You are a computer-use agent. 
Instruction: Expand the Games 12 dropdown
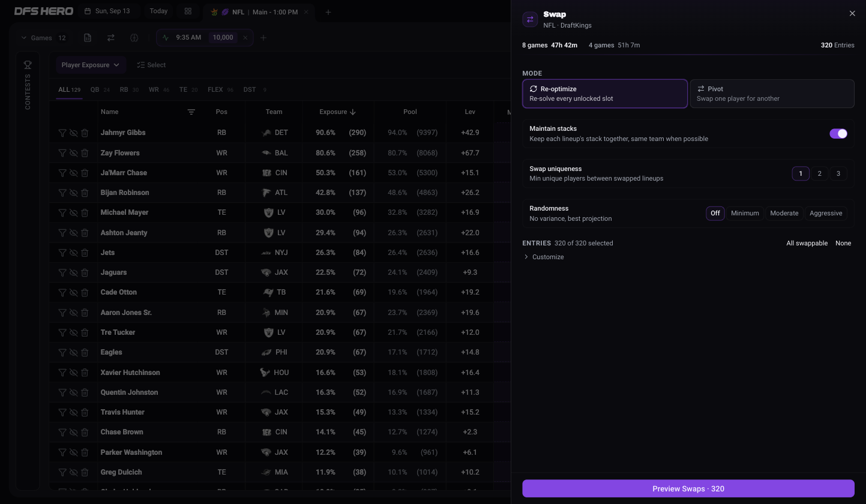pyautogui.click(x=43, y=38)
